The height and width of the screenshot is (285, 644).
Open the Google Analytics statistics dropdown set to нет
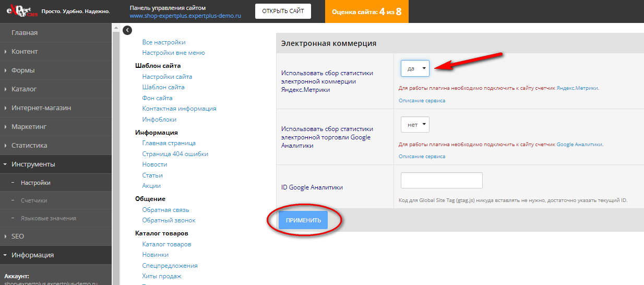415,125
